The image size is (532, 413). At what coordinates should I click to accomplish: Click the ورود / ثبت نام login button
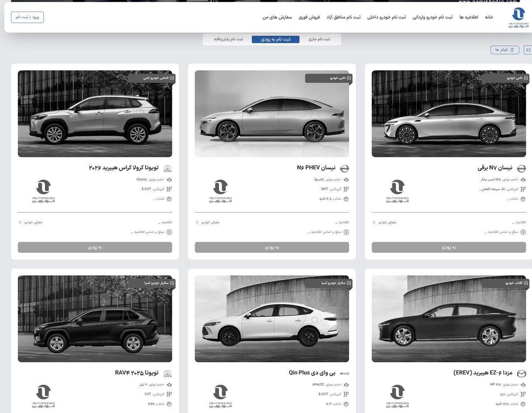click(27, 17)
